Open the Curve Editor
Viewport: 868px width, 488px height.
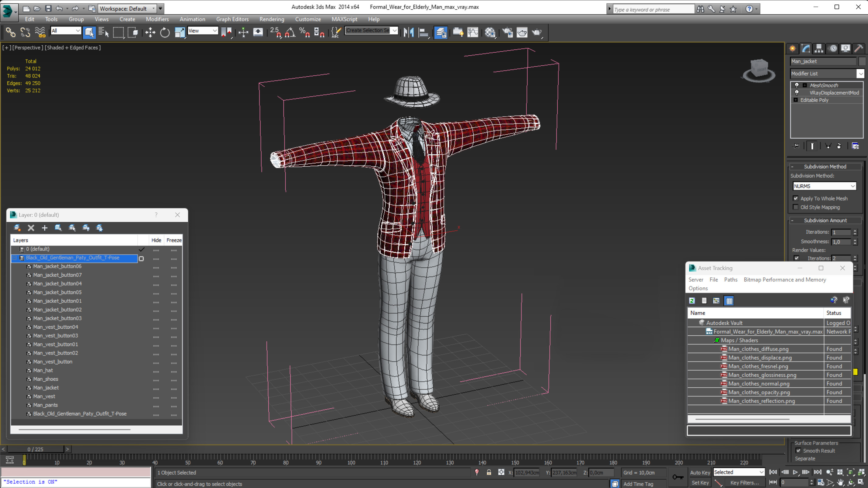(x=473, y=32)
